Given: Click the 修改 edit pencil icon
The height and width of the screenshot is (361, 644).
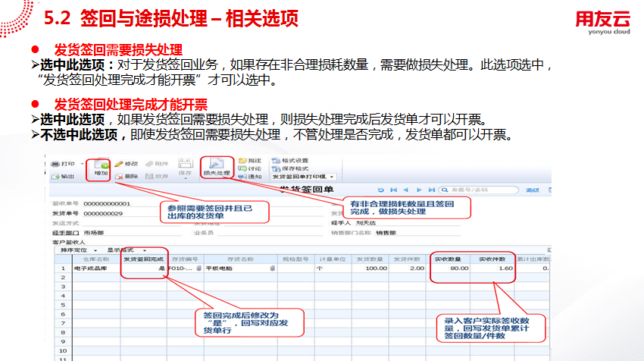Looking at the screenshot, I should point(119,164).
